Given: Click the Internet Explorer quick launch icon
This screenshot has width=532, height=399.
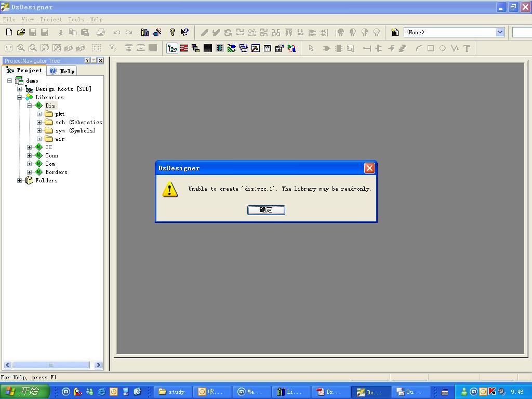Looking at the screenshot, I should [101, 392].
